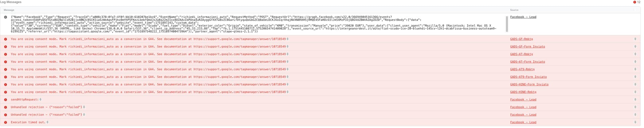Click the error icon beside the GADS-GF-Rmktg message

(5, 39)
